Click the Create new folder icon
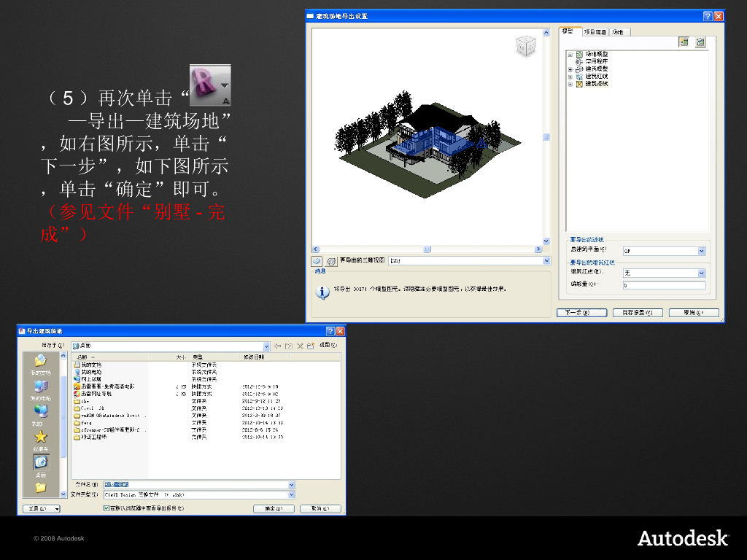 [311, 346]
